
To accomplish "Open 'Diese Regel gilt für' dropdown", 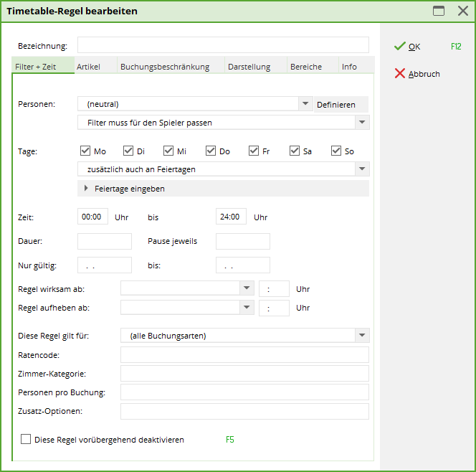I will [x=362, y=336].
